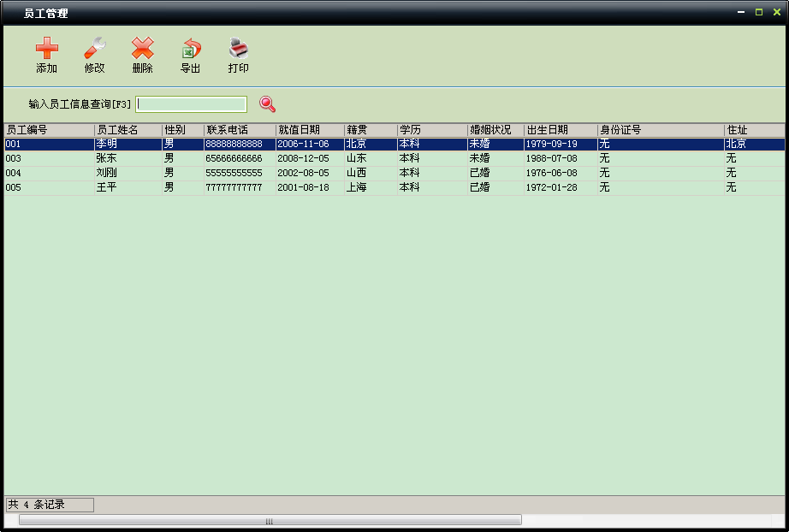Viewport: 789px width, 532px height.
Task: Sort by 籍贯 column header
Action: [x=371, y=130]
